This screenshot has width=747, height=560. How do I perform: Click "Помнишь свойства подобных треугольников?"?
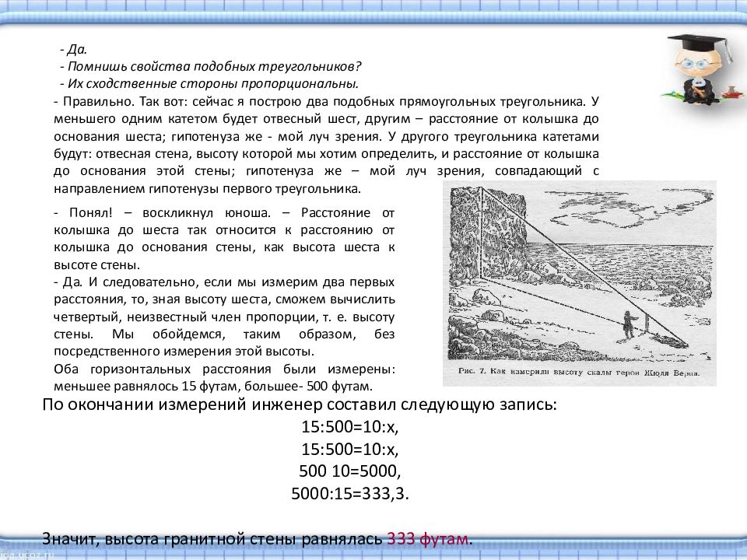(215, 66)
